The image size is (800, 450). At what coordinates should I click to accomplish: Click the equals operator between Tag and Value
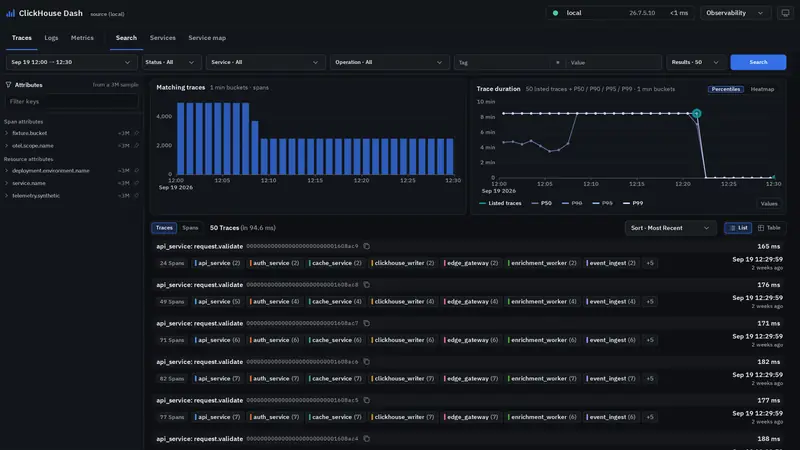click(x=558, y=62)
